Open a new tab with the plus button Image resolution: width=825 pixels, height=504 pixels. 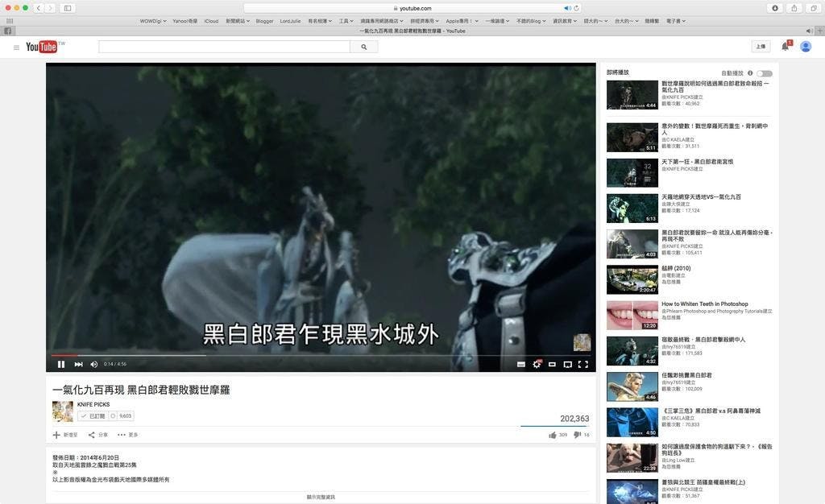[x=819, y=31]
